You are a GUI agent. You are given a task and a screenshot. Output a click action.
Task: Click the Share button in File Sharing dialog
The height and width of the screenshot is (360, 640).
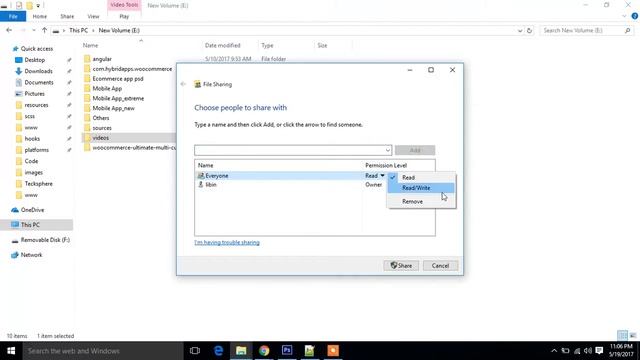tap(401, 266)
